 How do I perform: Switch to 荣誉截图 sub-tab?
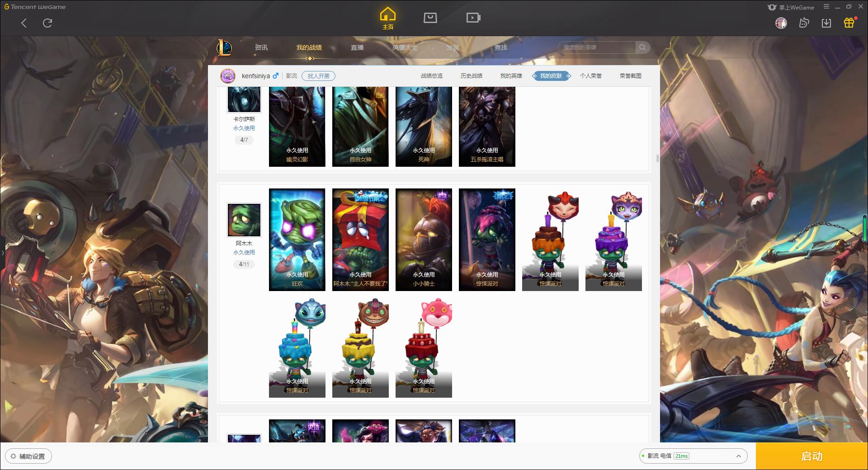[x=631, y=76]
